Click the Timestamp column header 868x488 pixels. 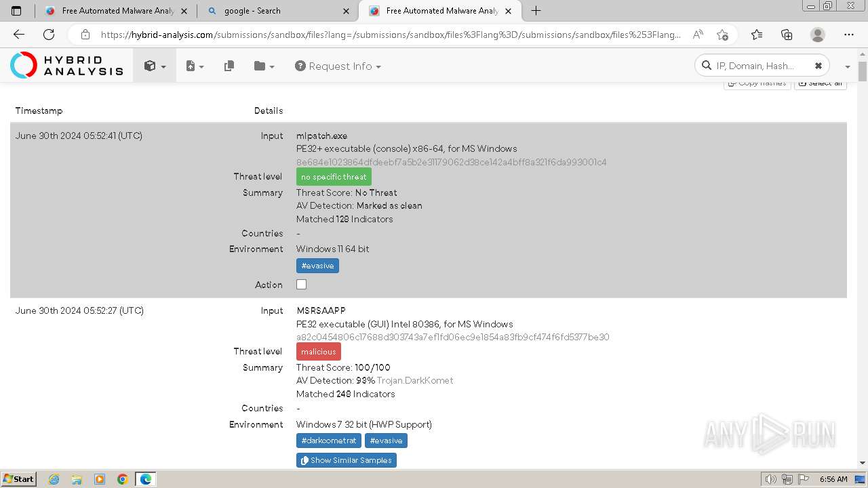point(39,110)
